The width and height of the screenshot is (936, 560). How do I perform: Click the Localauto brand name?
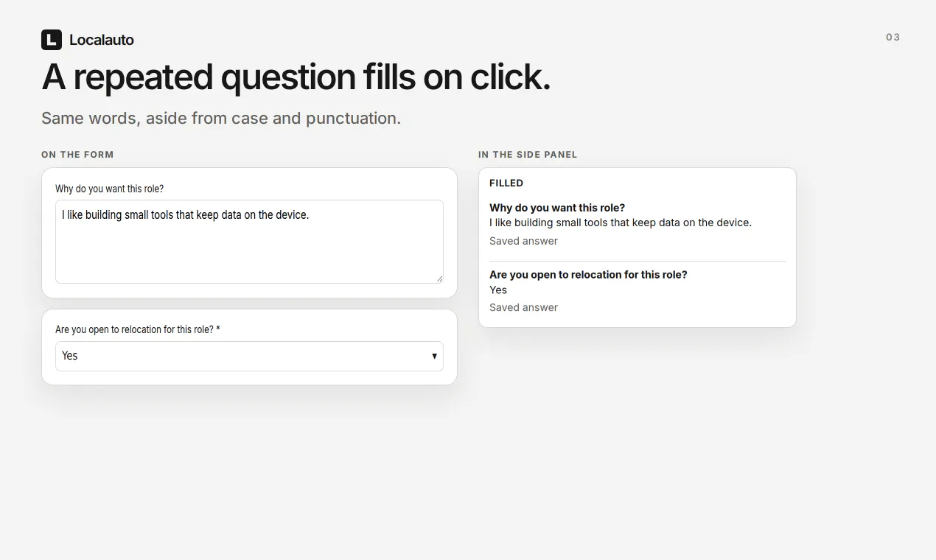[102, 40]
